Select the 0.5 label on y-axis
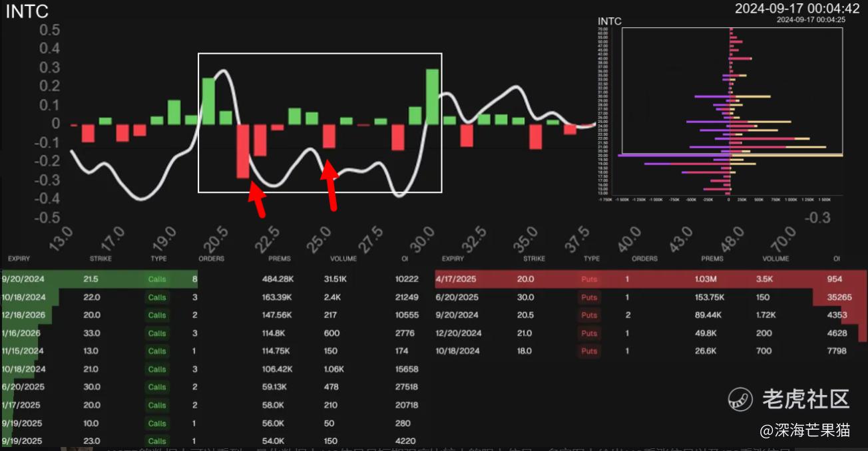Screen dimensions: 868x451 (49, 30)
